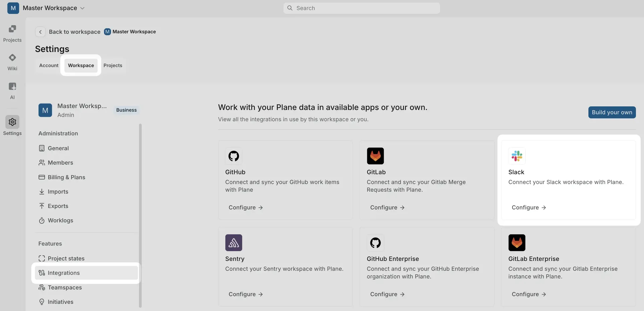This screenshot has height=311, width=644.
Task: Configure the GitHub integration
Action: pyautogui.click(x=246, y=207)
